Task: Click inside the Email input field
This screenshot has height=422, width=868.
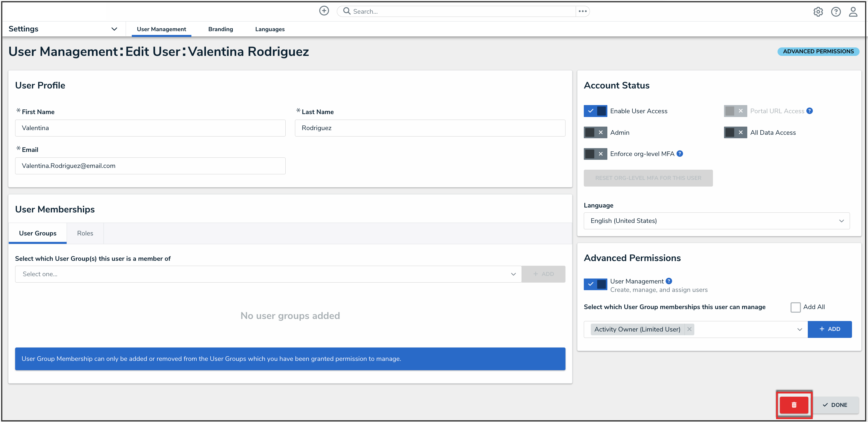Action: pyautogui.click(x=150, y=166)
